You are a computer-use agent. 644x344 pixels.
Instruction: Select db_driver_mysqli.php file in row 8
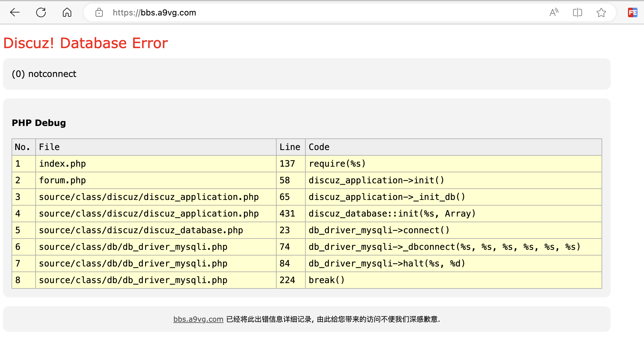point(156,280)
